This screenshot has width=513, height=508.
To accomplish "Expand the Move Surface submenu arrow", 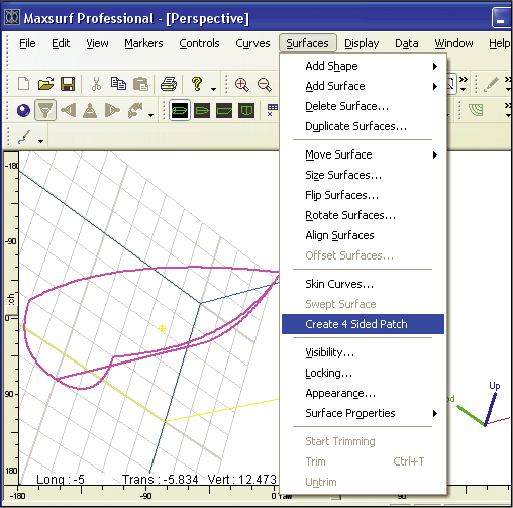I will coord(435,155).
